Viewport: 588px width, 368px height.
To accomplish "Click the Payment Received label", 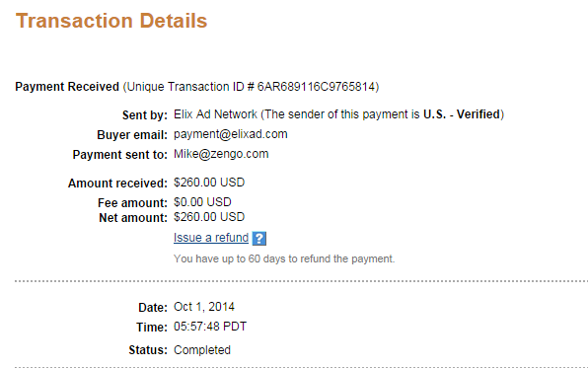I will tap(67, 87).
